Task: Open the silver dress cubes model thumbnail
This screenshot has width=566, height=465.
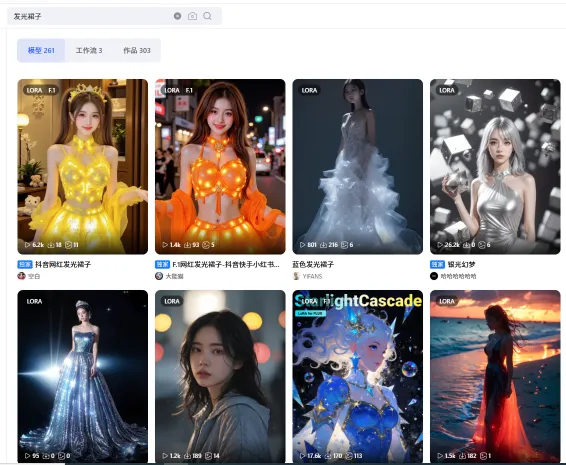Action: click(495, 166)
